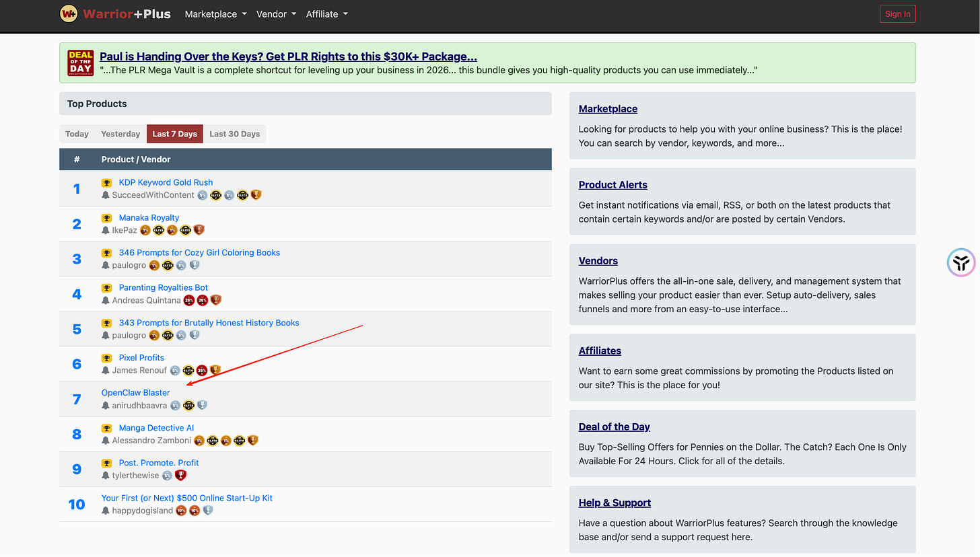Open the Paul is Handing Over the Keys deal link
980x557 pixels.
[288, 57]
